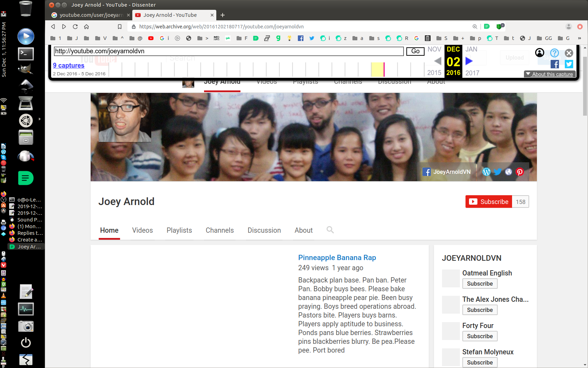Close the Joey Arnold - YouTube tab
Screen dimensions: 588x368
tap(212, 15)
